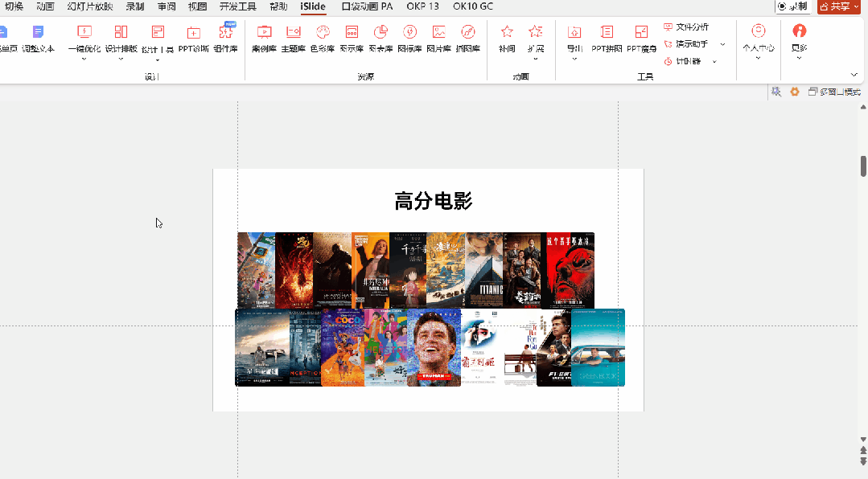Viewport: 868px width, 479px height.
Task: Select the teal Green Book car poster
Action: click(598, 347)
